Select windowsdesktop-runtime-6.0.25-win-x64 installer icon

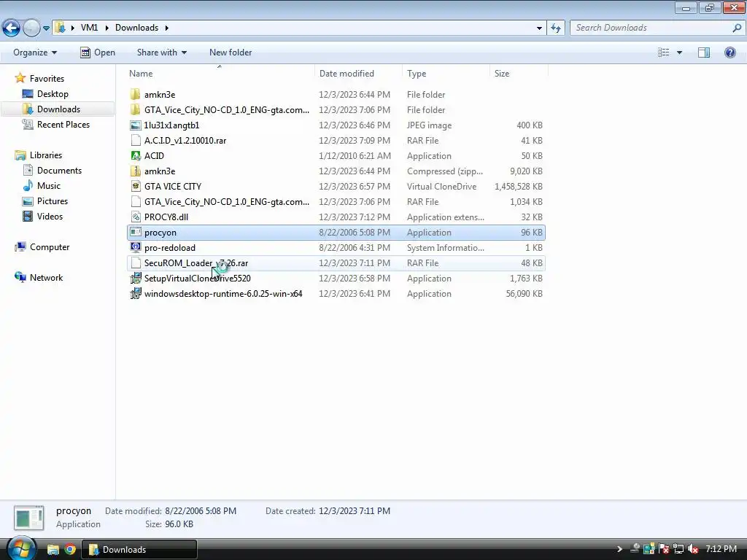point(136,293)
